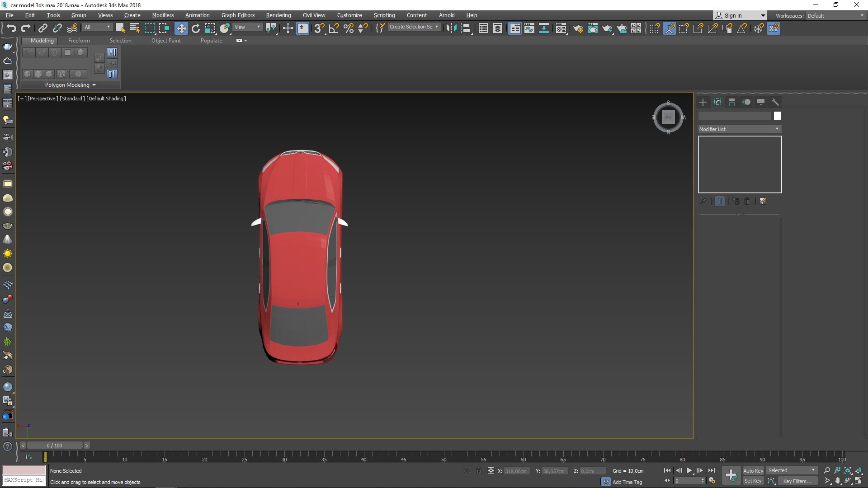Open the Modifiers menu

click(163, 15)
